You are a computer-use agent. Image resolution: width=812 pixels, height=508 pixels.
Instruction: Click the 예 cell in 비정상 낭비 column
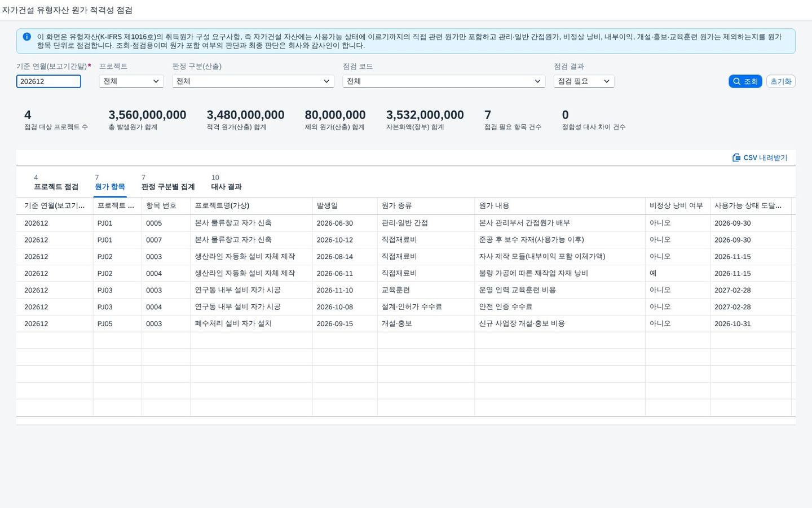(653, 273)
